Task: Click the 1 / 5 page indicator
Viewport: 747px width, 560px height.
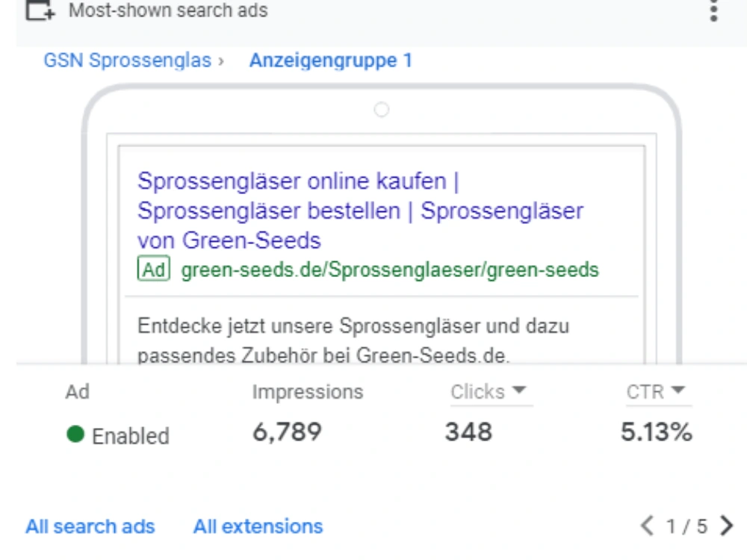Action: (x=686, y=526)
